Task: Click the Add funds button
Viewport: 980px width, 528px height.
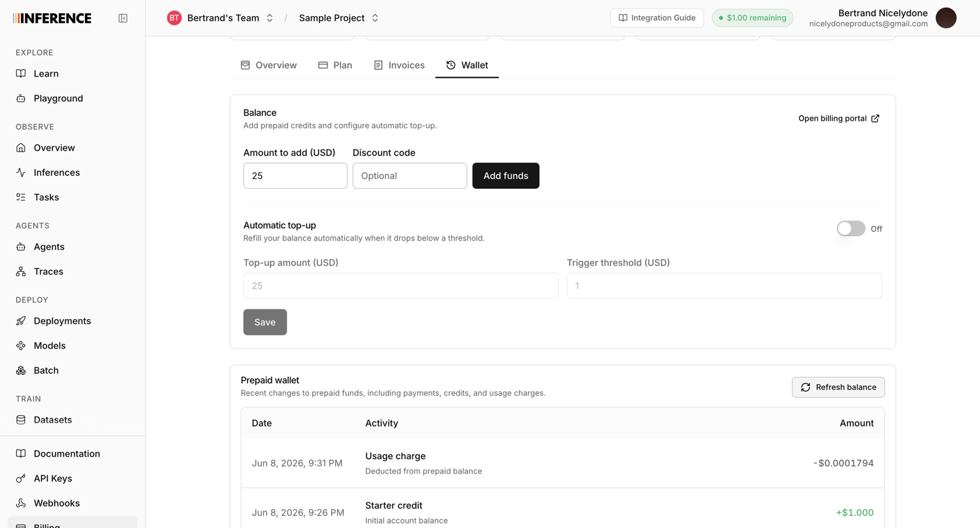Action: pyautogui.click(x=506, y=176)
